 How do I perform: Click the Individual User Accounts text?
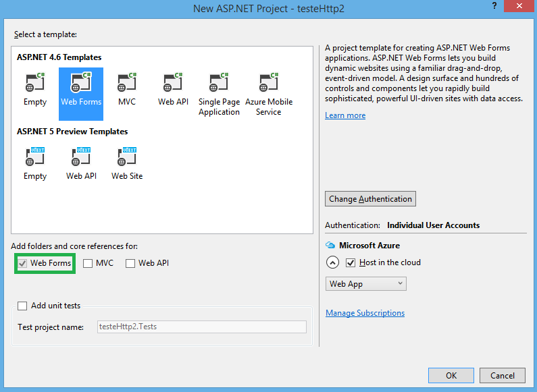(x=433, y=225)
